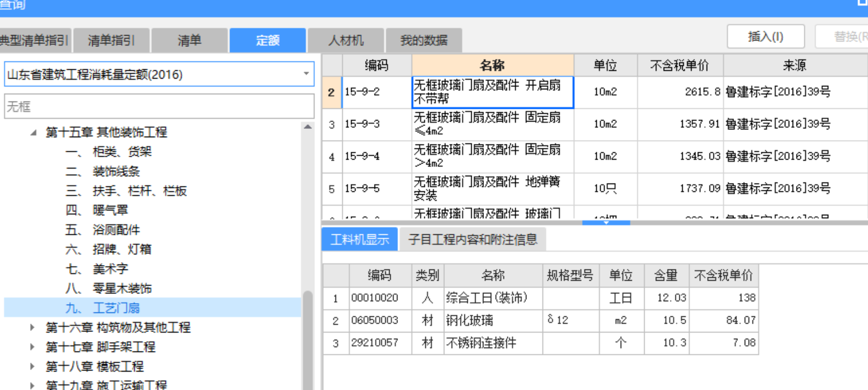Click the 不含税单价 header in upper table
Screen dimensions: 868x390
point(680,65)
